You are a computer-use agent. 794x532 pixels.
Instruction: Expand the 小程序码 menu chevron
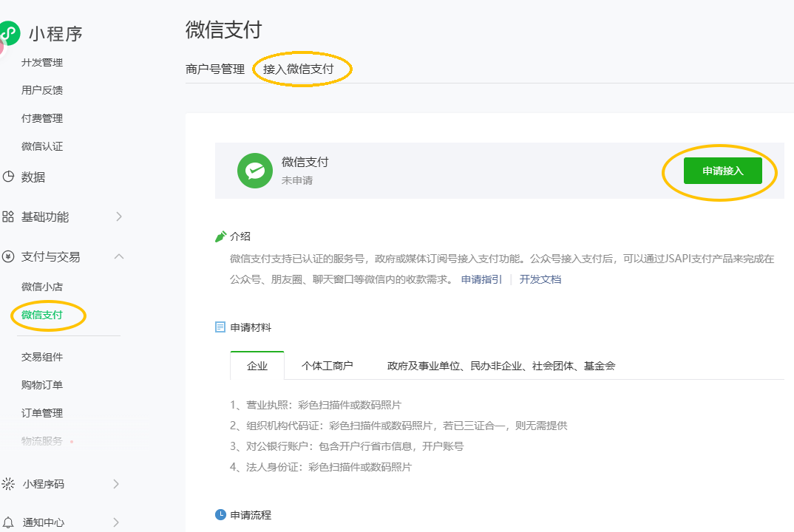[x=116, y=484]
